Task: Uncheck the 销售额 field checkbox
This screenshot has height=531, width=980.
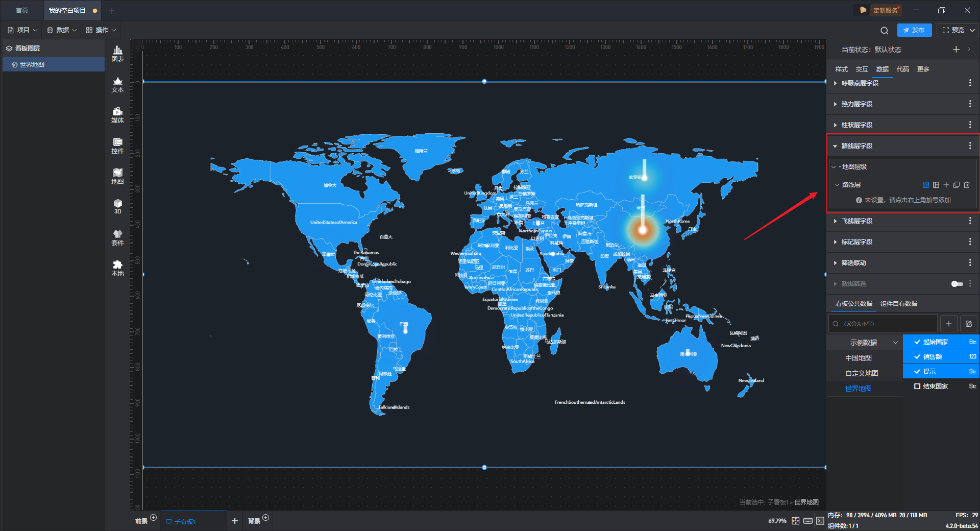Action: 917,357
